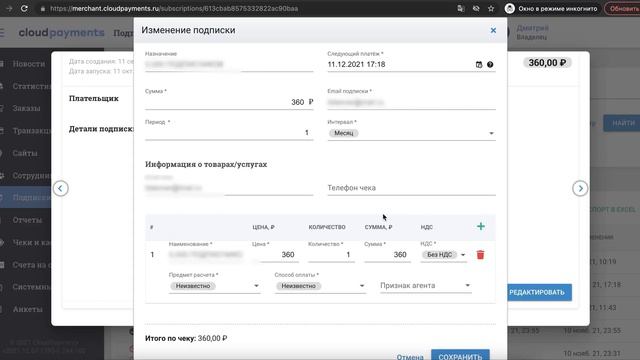This screenshot has width=640, height=360.
Task: Go forward in browser history
Action: tap(9, 8)
